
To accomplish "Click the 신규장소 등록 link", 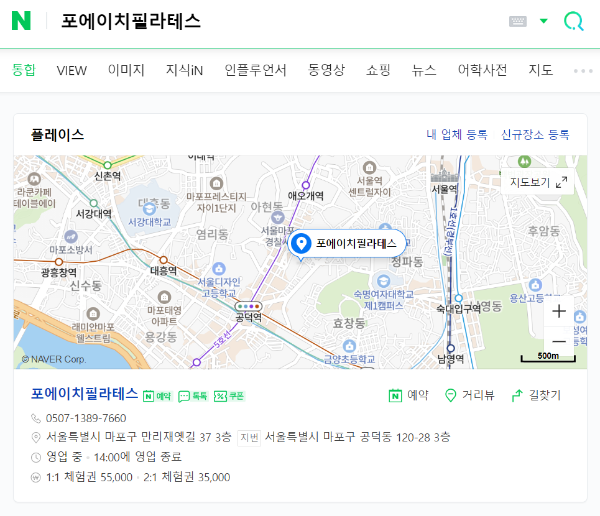I will (x=535, y=134).
